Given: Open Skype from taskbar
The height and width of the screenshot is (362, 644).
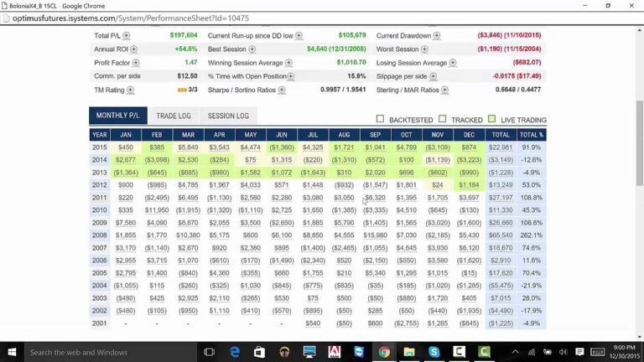Looking at the screenshot, I should pyautogui.click(x=434, y=352).
